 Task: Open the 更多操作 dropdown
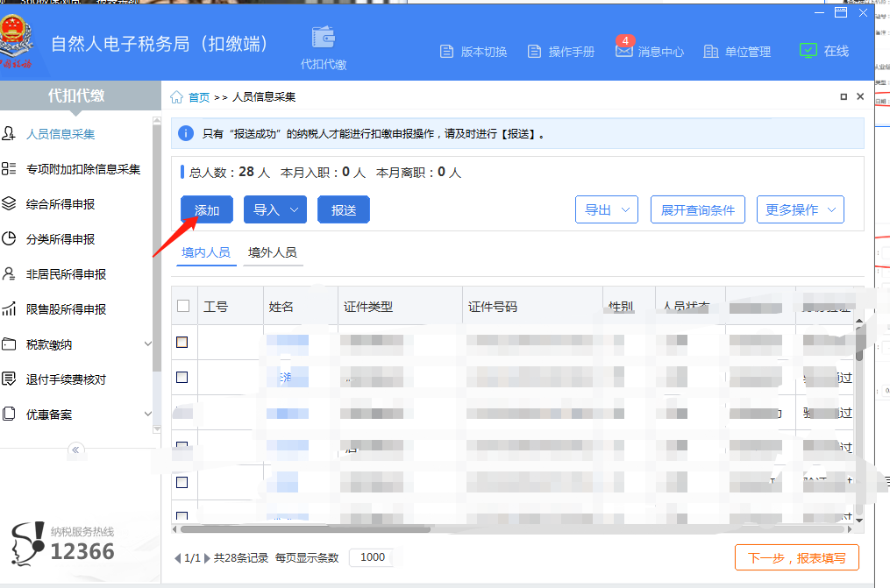[x=801, y=209]
